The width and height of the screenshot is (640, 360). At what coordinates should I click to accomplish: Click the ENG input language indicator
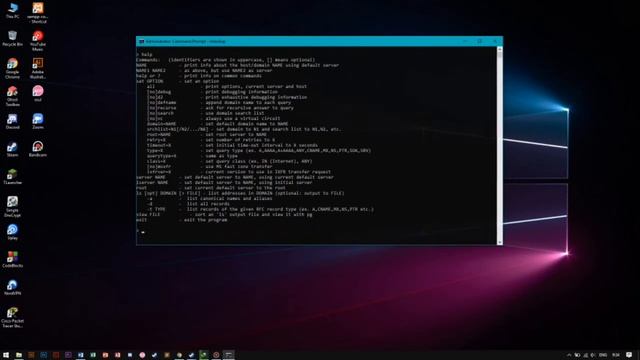[x=603, y=355]
